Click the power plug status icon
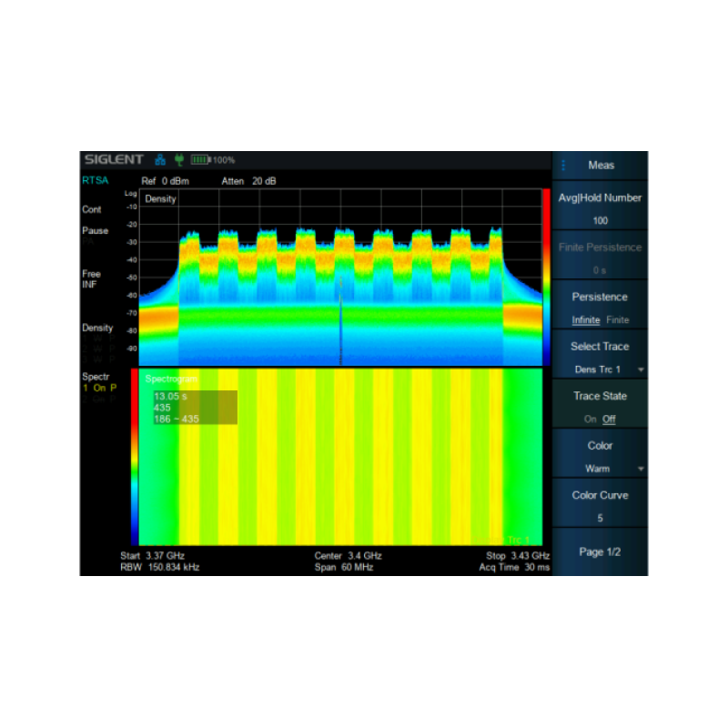The width and height of the screenshot is (728, 728). coord(179,160)
